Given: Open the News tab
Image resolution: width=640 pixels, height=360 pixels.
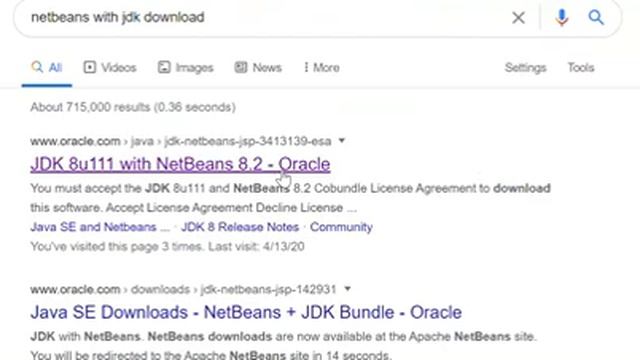Looking at the screenshot, I should (x=258, y=67).
